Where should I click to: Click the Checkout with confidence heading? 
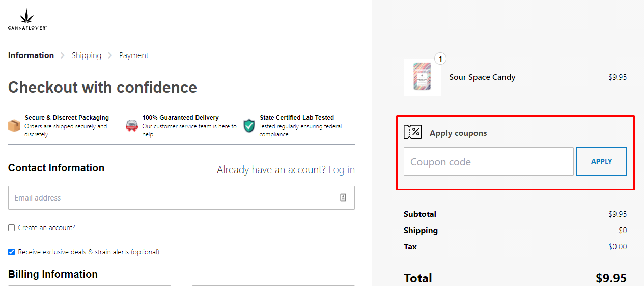pyautogui.click(x=102, y=88)
